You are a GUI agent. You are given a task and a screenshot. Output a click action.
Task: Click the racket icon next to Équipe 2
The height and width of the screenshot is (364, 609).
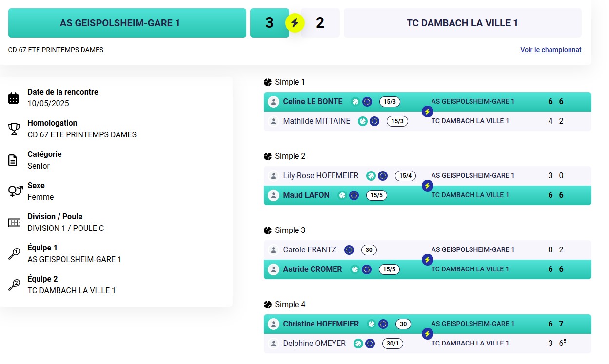click(x=14, y=285)
